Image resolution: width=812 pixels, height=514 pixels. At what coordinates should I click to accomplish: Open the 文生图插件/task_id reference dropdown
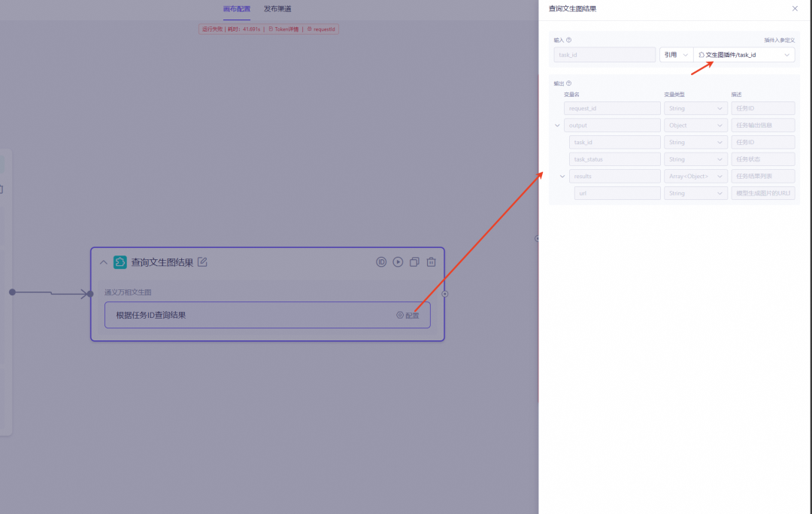click(744, 55)
